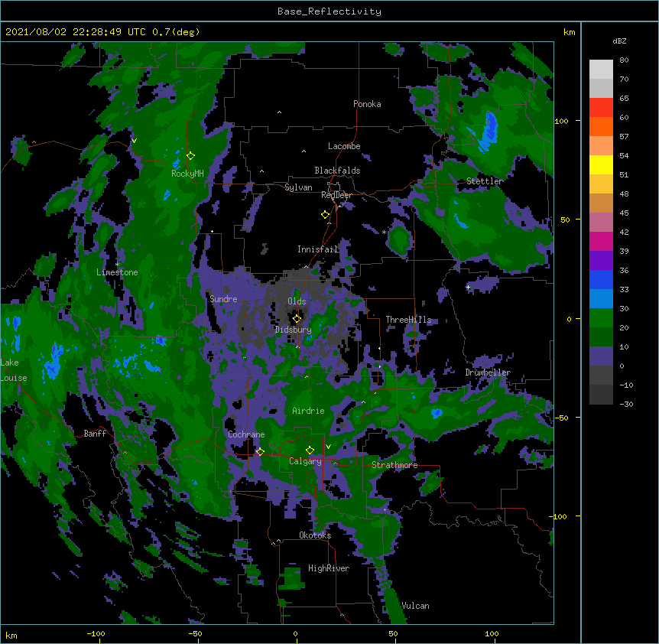This screenshot has width=659, height=644.
Task: Pick the light blue 30–33 dBZ legend swatch
Action: click(601, 299)
